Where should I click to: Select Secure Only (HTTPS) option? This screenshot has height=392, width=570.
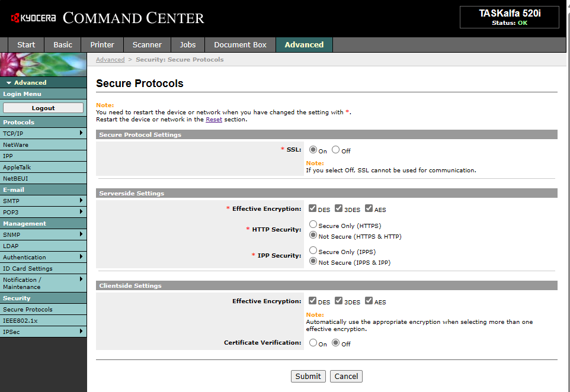[x=313, y=225]
